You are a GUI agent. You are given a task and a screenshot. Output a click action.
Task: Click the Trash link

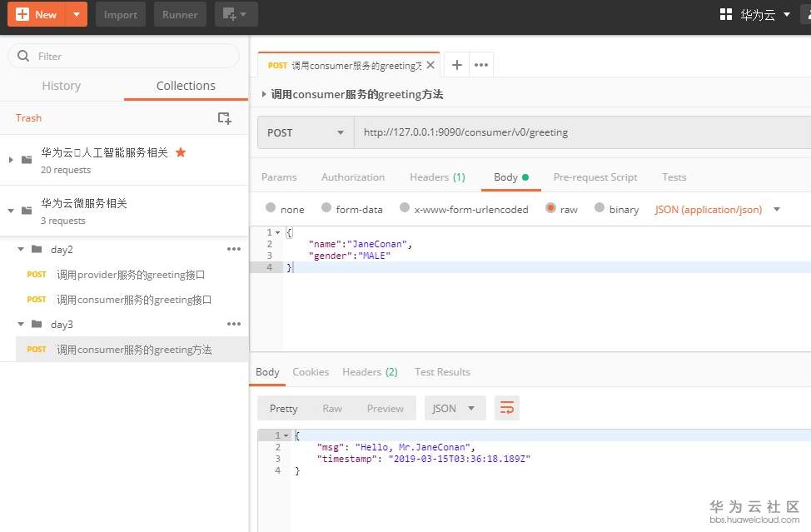coord(28,118)
